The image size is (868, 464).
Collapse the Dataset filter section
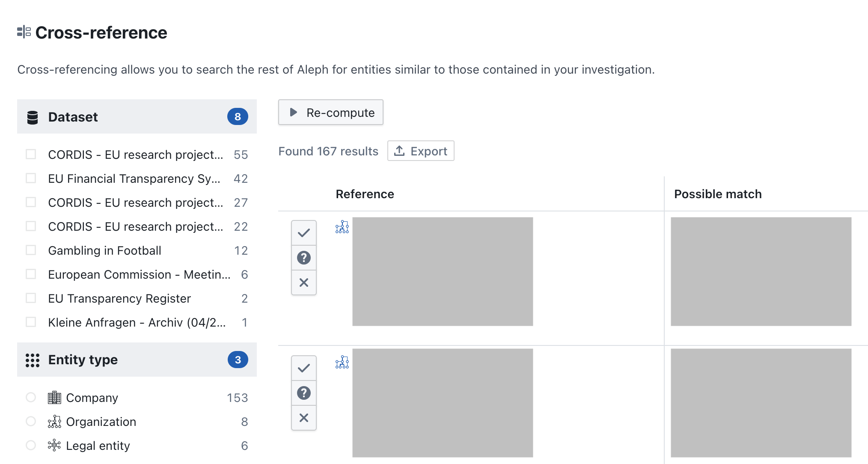point(137,116)
